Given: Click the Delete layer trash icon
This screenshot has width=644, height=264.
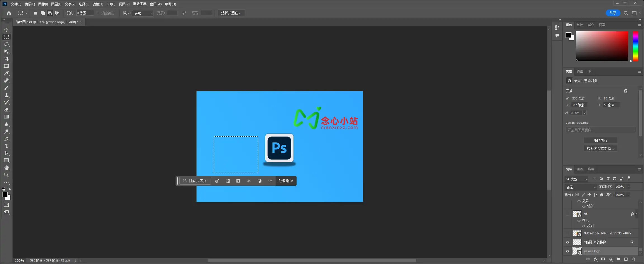Looking at the screenshot, I should [x=633, y=259].
